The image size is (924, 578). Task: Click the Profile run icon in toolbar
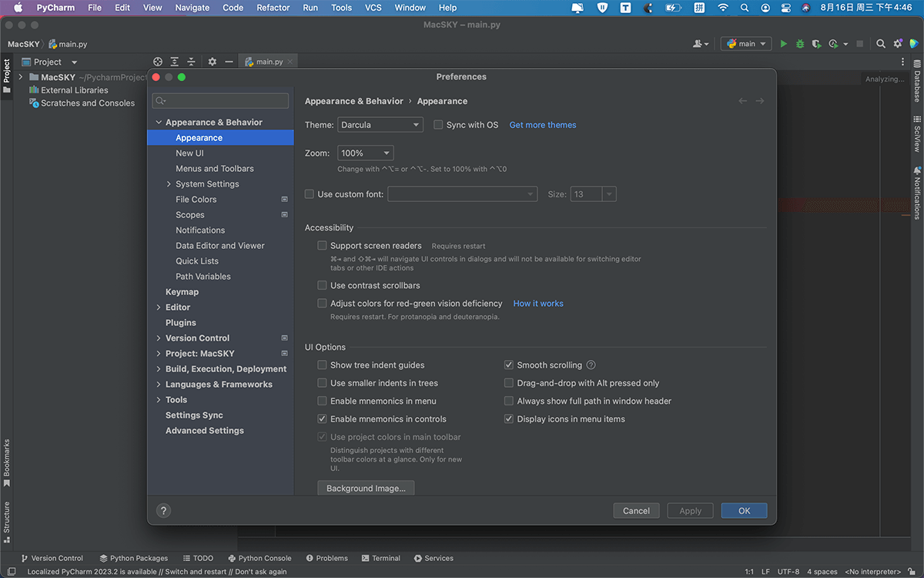click(x=833, y=44)
